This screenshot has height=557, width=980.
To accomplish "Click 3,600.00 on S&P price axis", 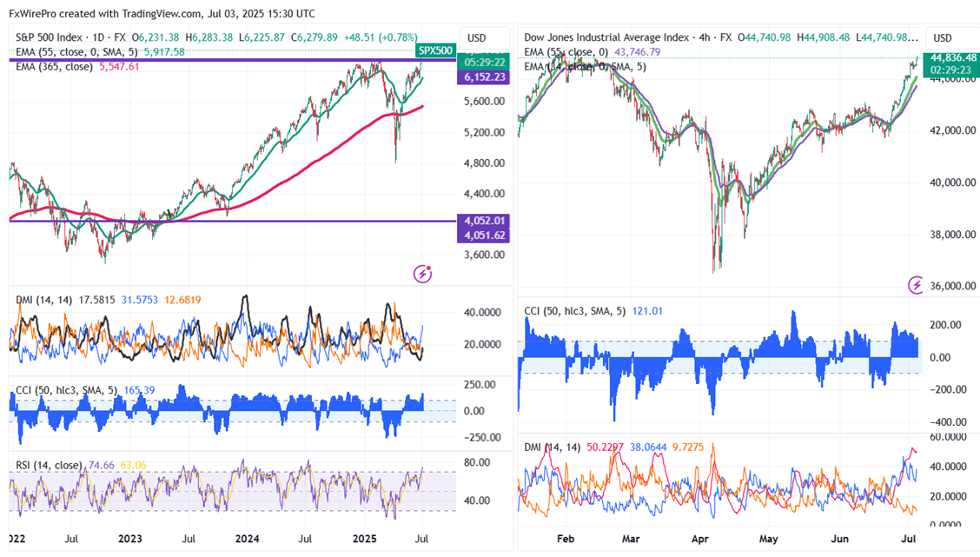I will tap(485, 255).
